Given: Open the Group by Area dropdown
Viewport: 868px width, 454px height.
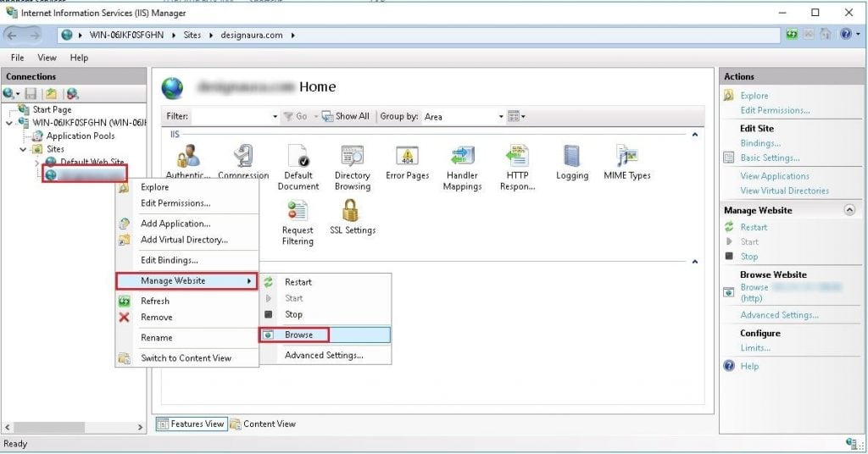Looking at the screenshot, I should coord(501,116).
